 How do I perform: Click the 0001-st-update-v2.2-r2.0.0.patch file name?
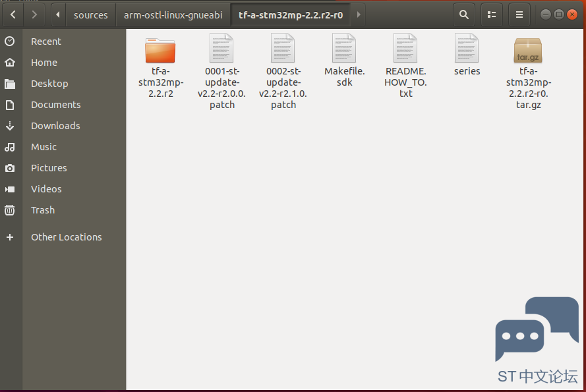click(x=222, y=88)
